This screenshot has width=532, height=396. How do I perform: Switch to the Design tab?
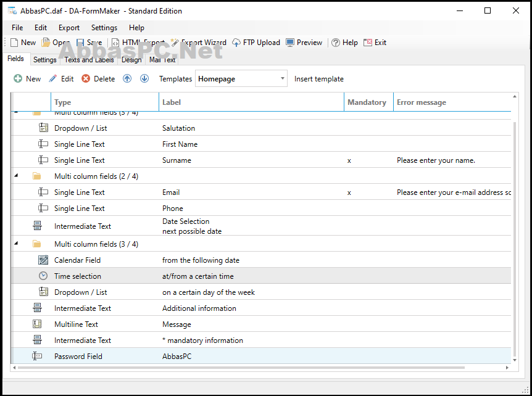(x=131, y=60)
